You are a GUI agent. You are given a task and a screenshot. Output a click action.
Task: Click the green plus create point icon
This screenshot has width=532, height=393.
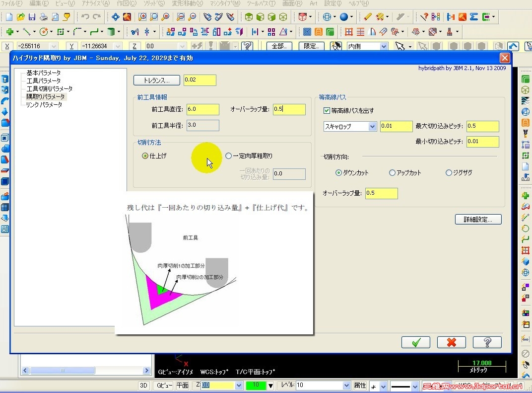pos(9,32)
